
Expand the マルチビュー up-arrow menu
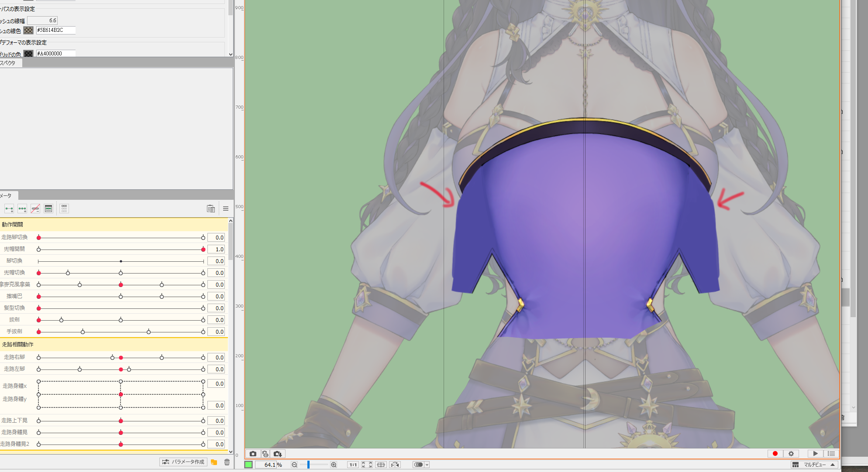coord(833,465)
